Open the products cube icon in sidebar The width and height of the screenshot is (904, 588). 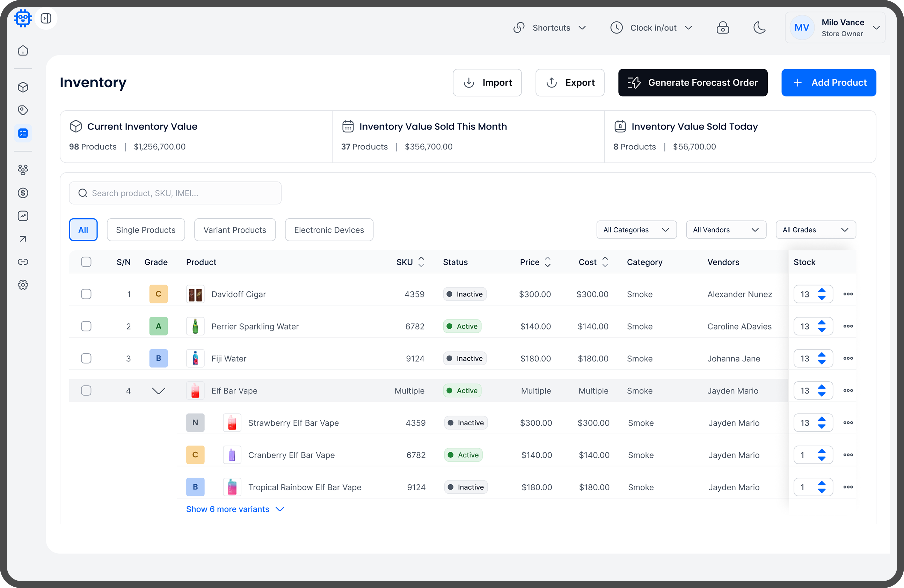pos(23,87)
